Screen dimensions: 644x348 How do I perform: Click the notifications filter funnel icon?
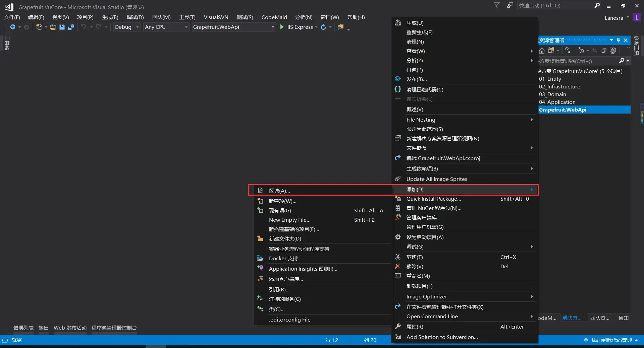497,5
